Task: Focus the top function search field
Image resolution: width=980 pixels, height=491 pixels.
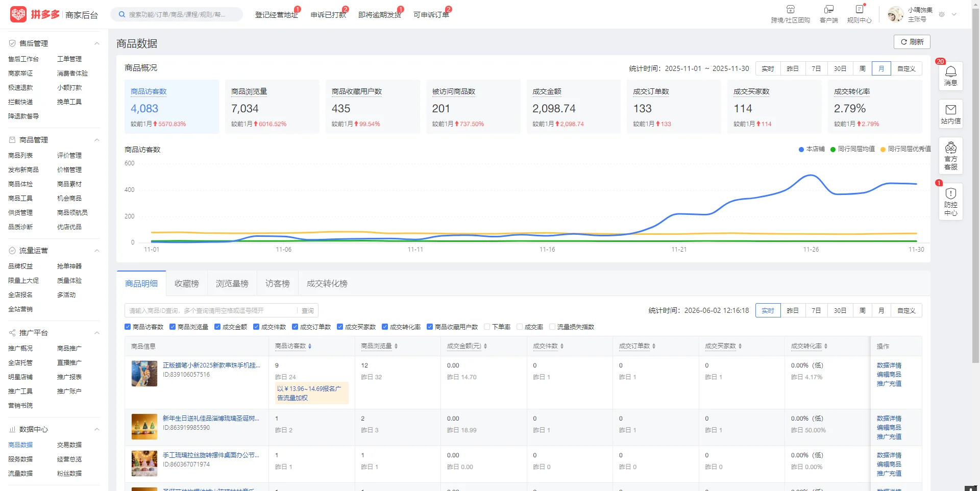Action: pyautogui.click(x=177, y=14)
